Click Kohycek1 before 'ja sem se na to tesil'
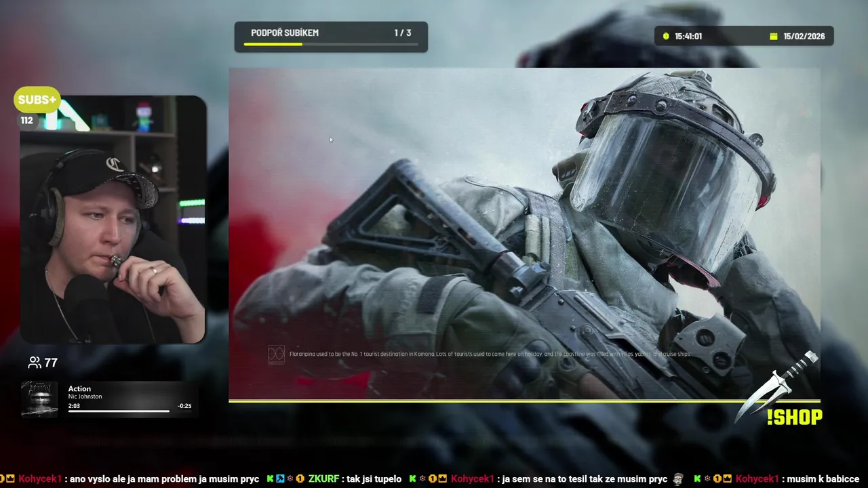Screen dimensions: 868x488 click(473, 479)
